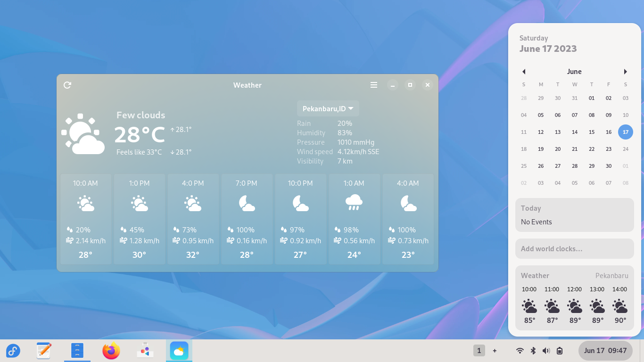Launch the Text Editor from taskbar

coord(44,351)
